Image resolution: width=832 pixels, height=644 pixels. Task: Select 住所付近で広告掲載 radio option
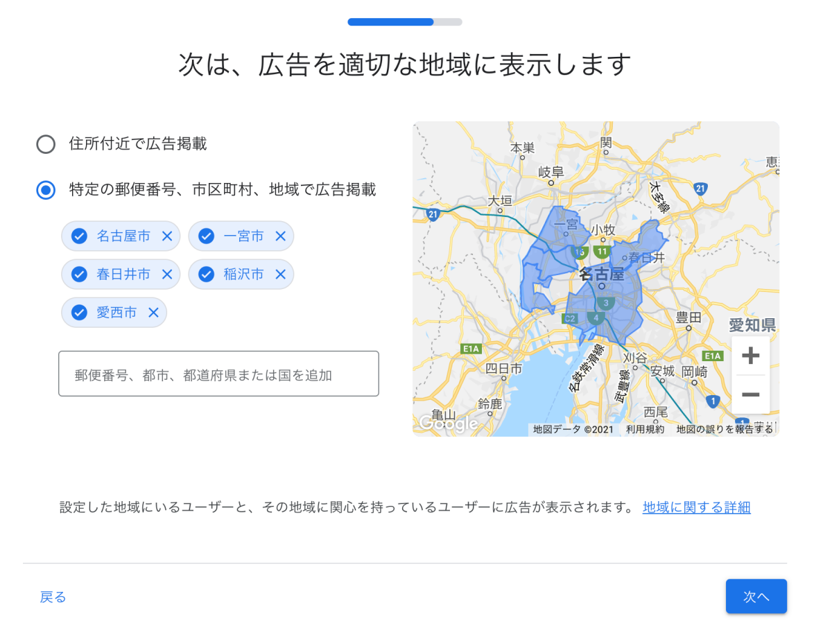(x=46, y=144)
